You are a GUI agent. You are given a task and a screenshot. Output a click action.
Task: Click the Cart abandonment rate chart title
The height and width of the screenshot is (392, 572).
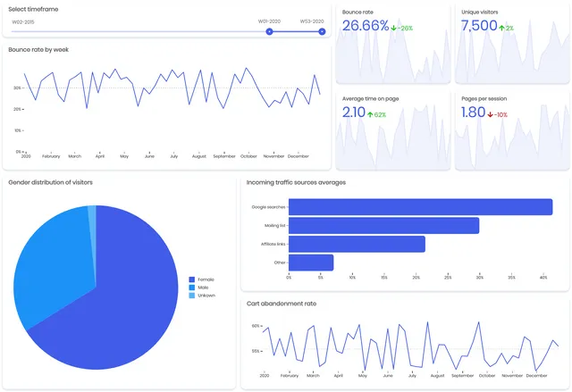click(282, 304)
